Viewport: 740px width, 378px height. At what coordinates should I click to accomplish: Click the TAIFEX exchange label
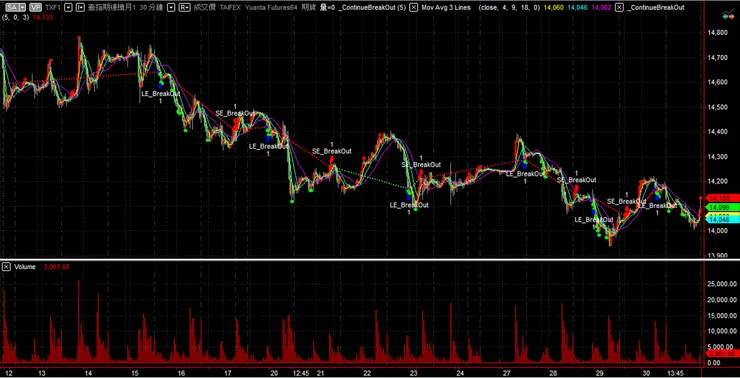[230, 8]
